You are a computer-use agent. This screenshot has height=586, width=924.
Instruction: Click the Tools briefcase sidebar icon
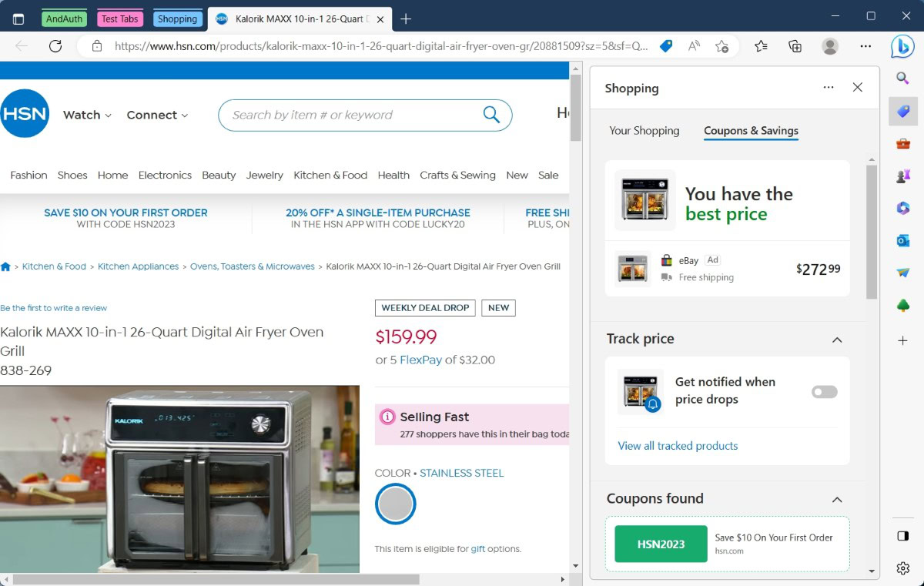click(903, 144)
